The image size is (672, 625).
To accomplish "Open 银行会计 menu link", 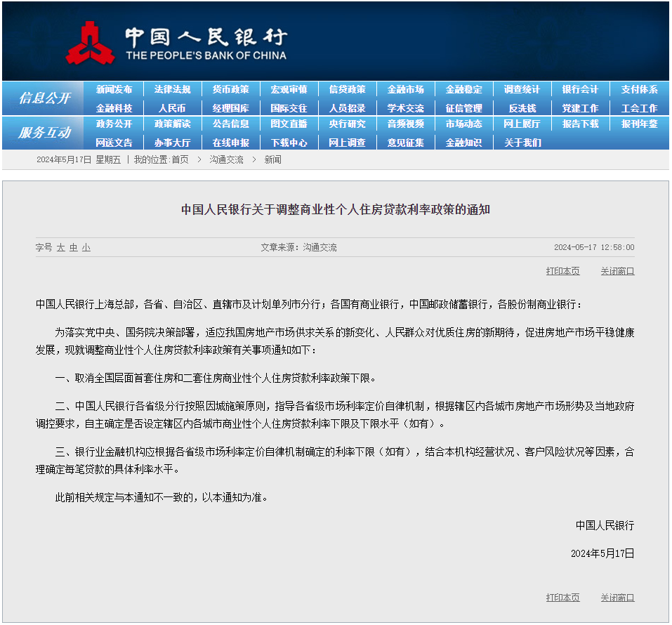I will tap(580, 89).
